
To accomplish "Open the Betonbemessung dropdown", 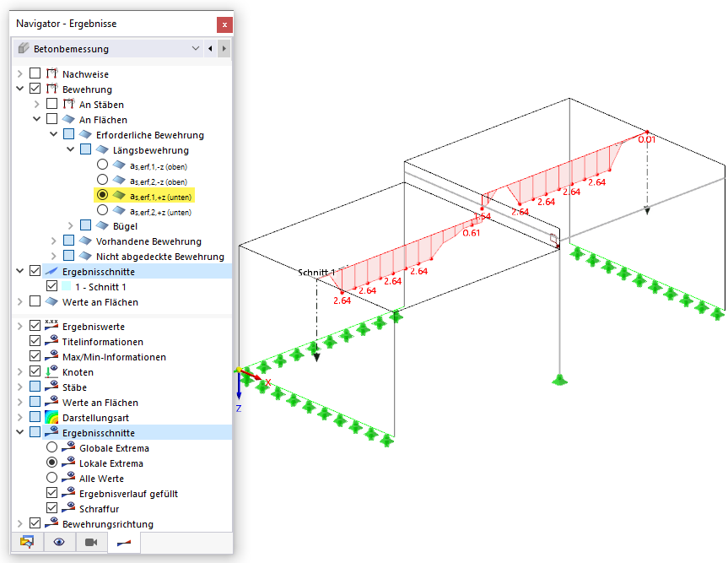I will 109,48.
